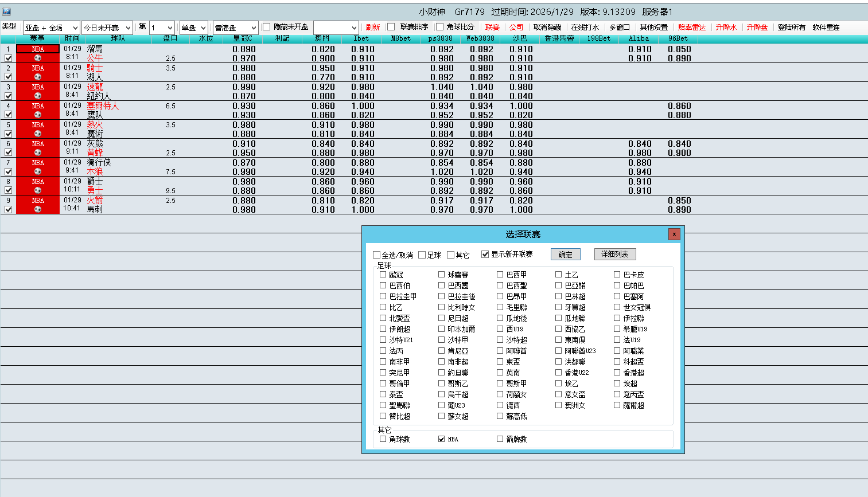Click the 升降盘 toolbar item
868x497 pixels.
point(757,27)
